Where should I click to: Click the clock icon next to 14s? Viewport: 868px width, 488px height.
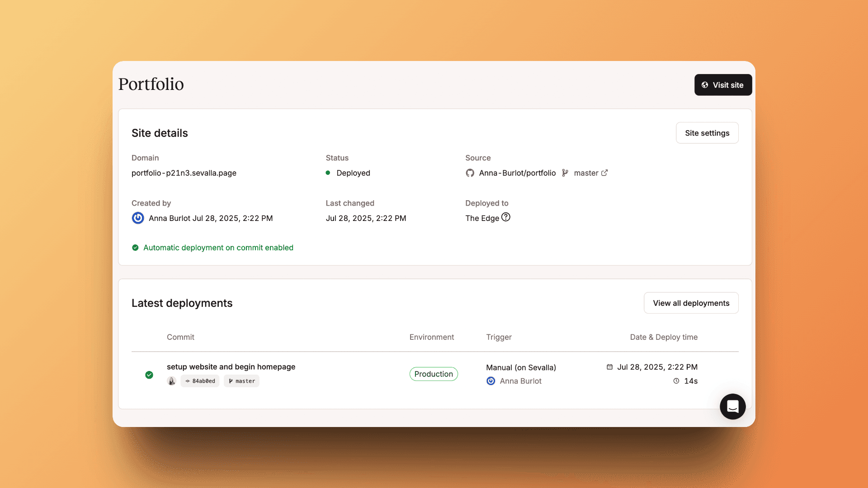coord(676,381)
